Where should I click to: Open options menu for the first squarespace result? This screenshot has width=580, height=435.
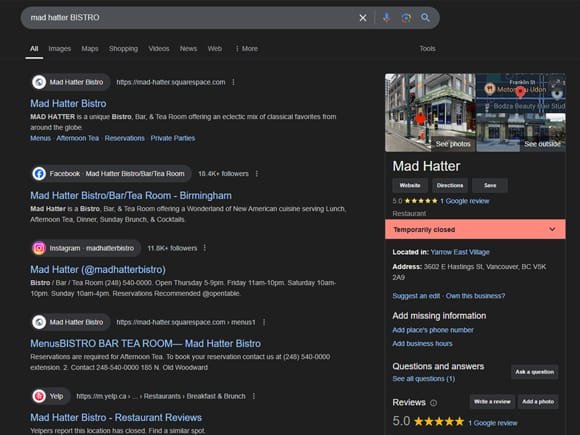233,82
